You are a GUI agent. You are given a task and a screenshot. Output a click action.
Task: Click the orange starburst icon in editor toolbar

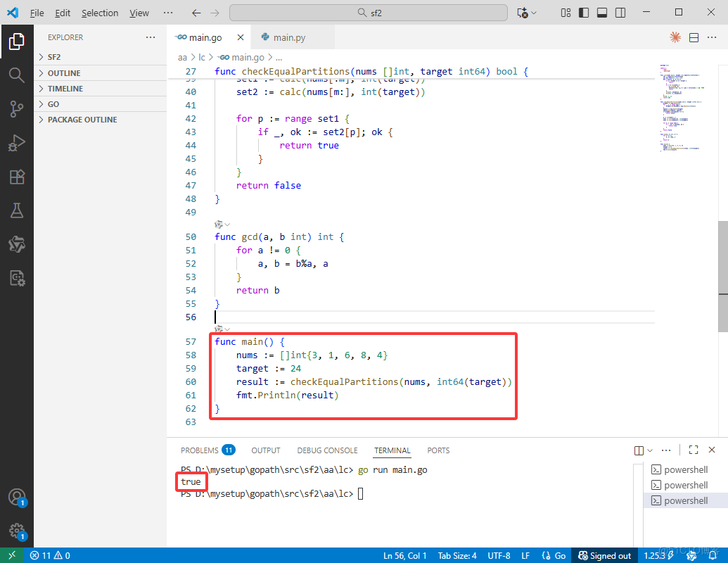675,37
